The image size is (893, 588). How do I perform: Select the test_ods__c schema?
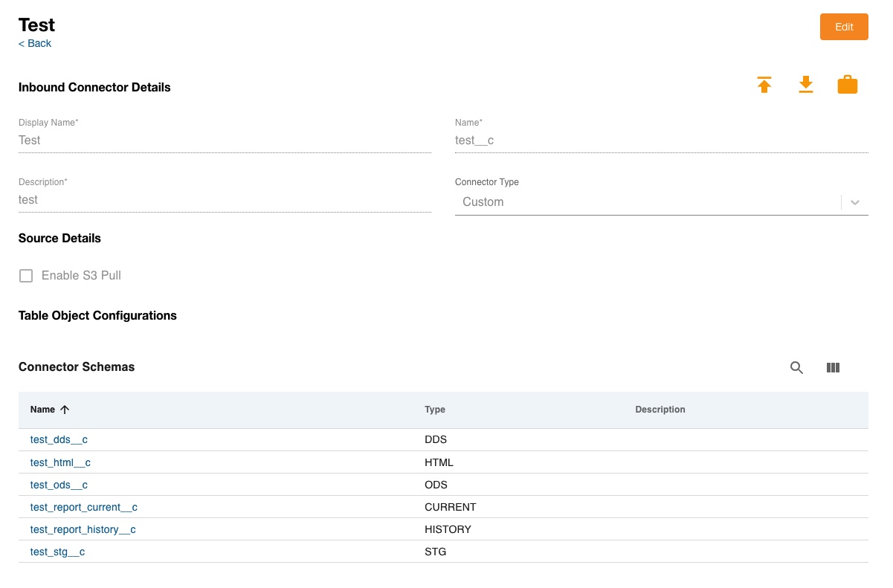(x=59, y=485)
